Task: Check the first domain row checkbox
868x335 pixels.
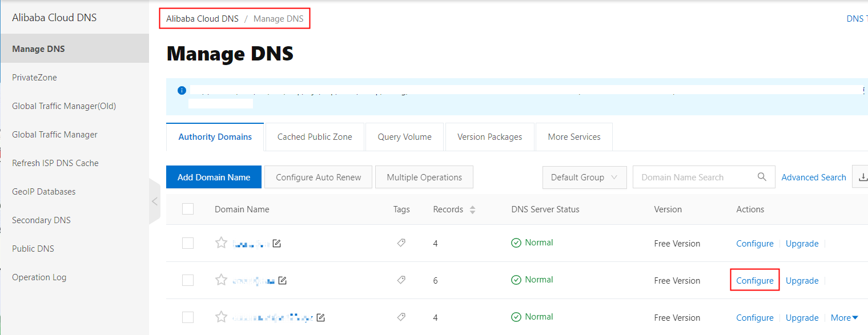Action: tap(188, 243)
